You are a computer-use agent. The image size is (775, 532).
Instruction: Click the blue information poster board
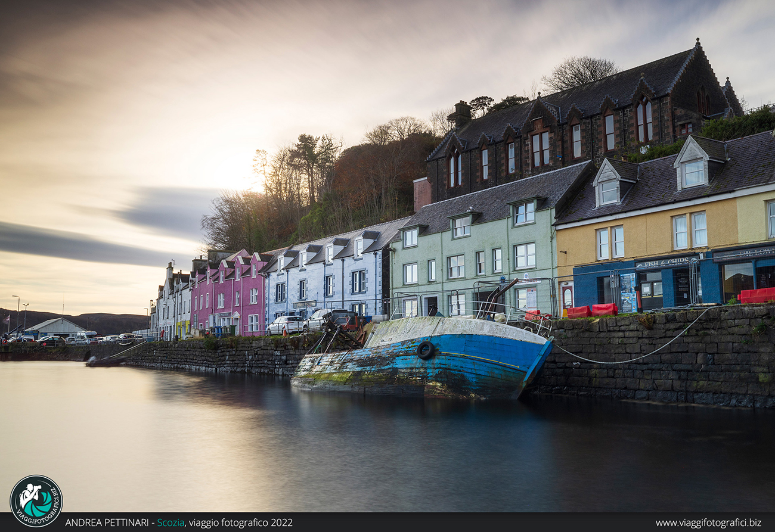pos(627,292)
